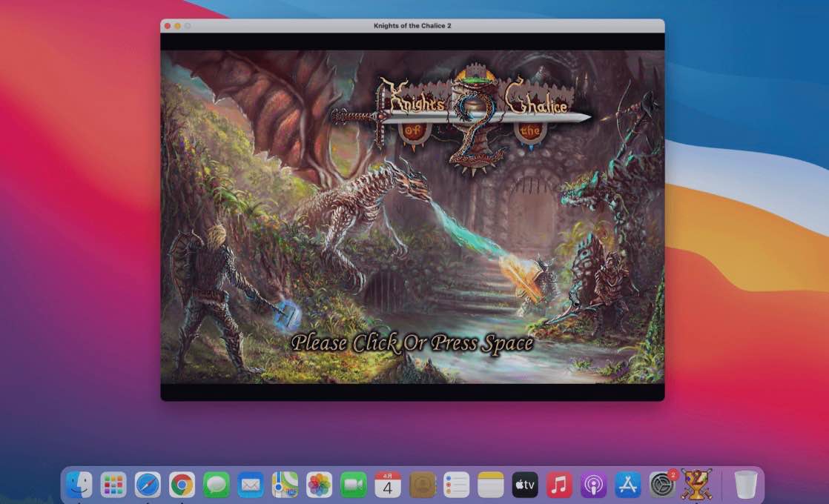The width and height of the screenshot is (829, 504).
Task: Open the Photos app in the dock
Action: pyautogui.click(x=320, y=485)
